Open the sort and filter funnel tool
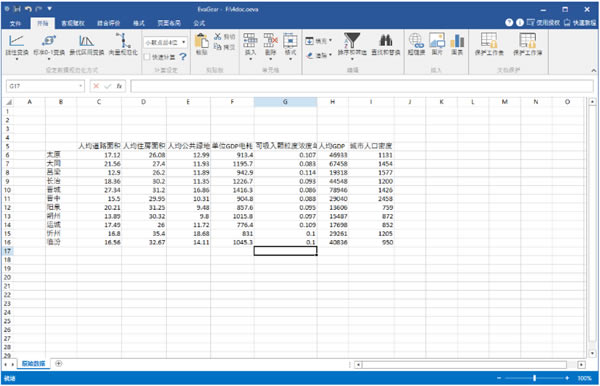600x386 pixels. coord(352,40)
